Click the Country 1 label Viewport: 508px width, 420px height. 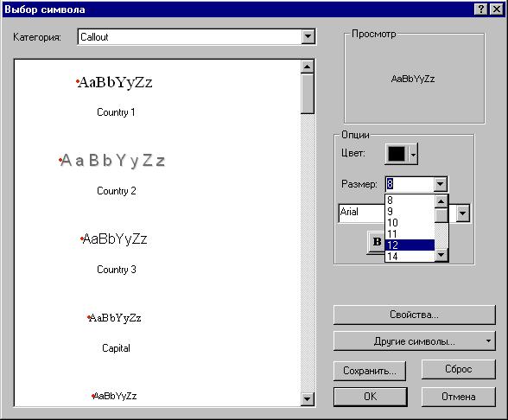pyautogui.click(x=116, y=112)
